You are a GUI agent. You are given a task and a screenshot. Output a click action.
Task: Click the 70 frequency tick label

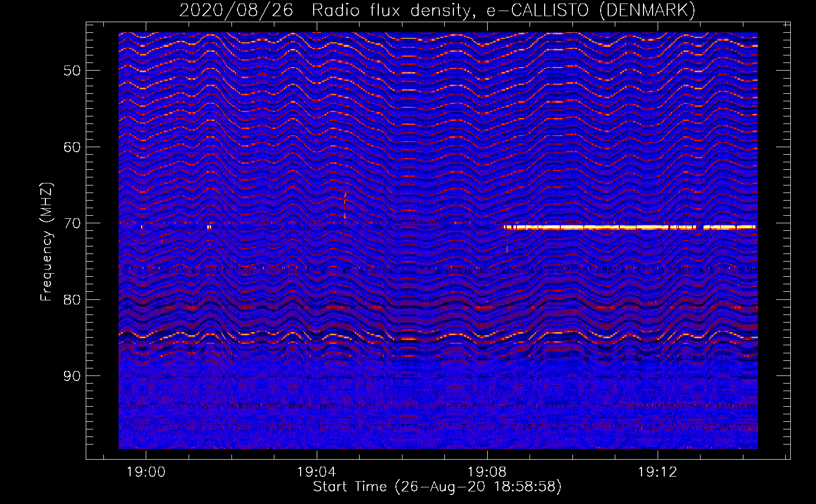(72, 223)
